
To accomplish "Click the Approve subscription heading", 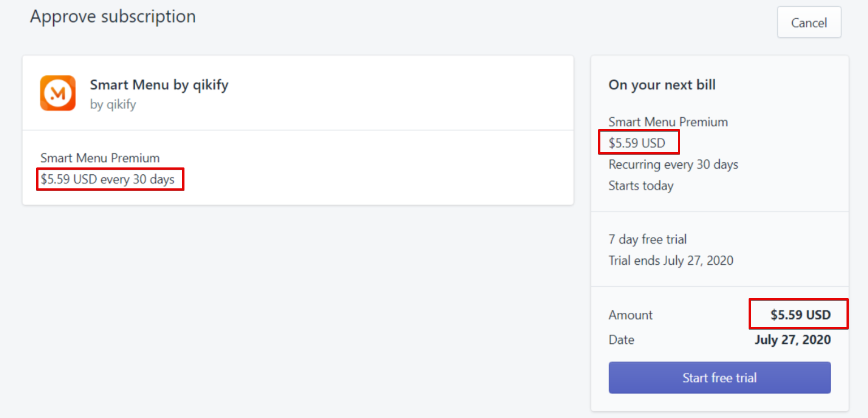I will 113,16.
